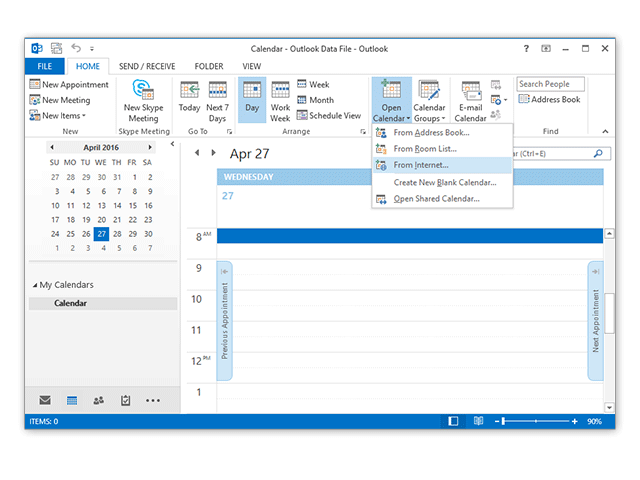The height and width of the screenshot is (480, 640).
Task: Switch to Schedule View
Action: pyautogui.click(x=329, y=116)
